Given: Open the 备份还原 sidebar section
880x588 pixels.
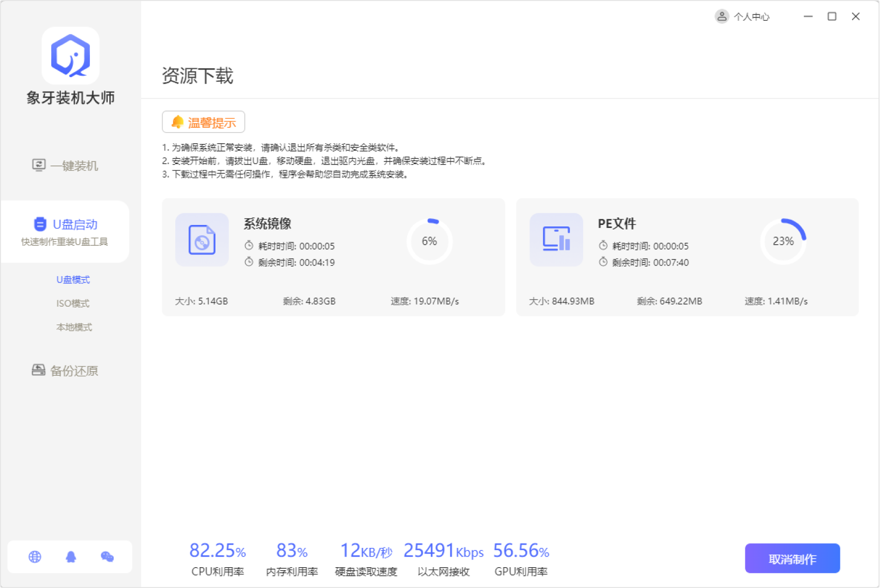Looking at the screenshot, I should point(65,371).
